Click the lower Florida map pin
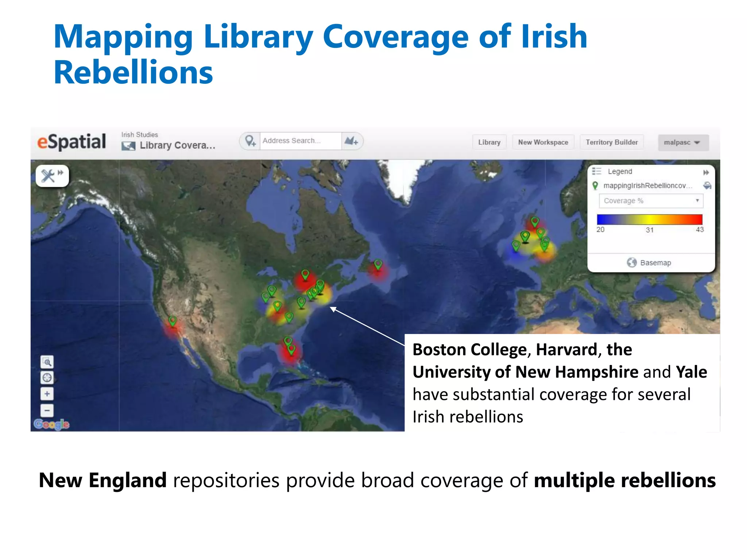 click(x=291, y=350)
